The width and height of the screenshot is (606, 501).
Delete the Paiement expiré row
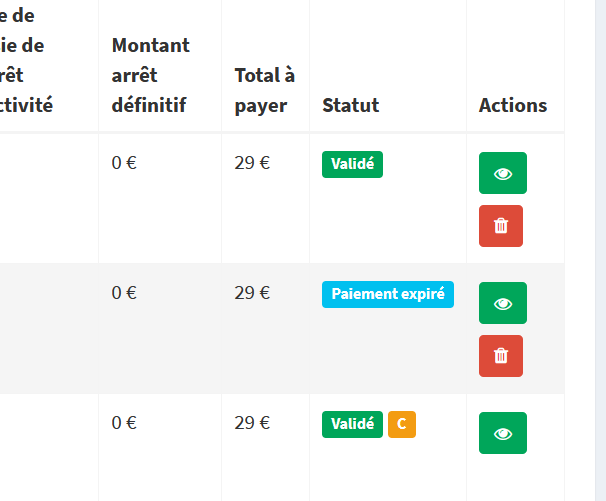click(x=501, y=356)
